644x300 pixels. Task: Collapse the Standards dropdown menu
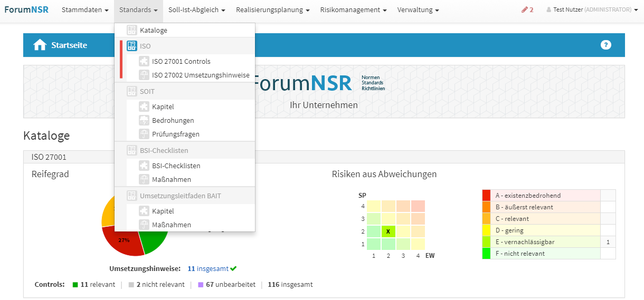coord(138,9)
